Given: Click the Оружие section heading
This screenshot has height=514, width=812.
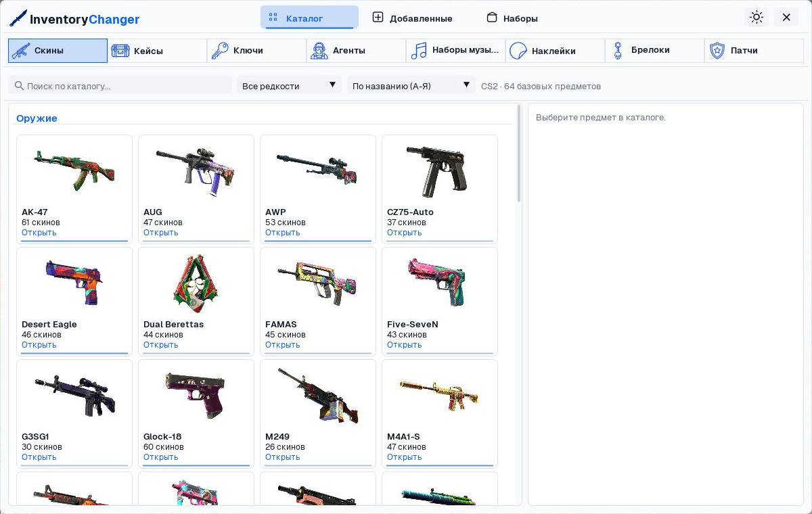Looking at the screenshot, I should [37, 118].
